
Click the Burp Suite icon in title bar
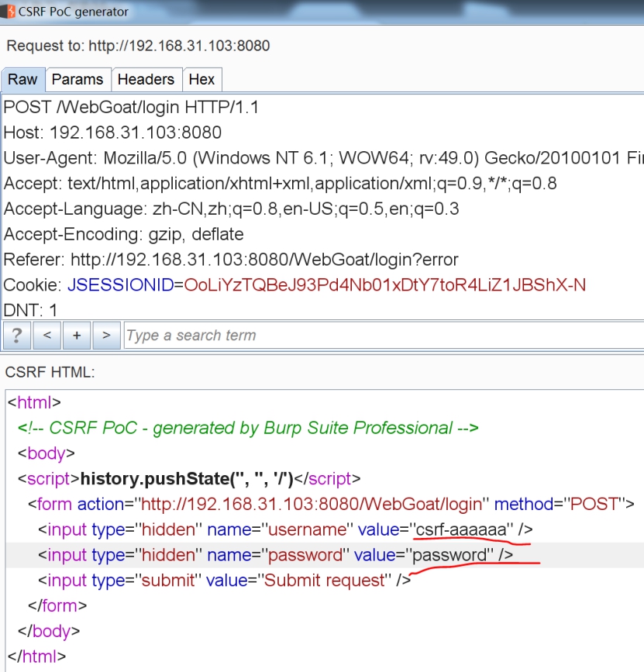tap(7, 12)
